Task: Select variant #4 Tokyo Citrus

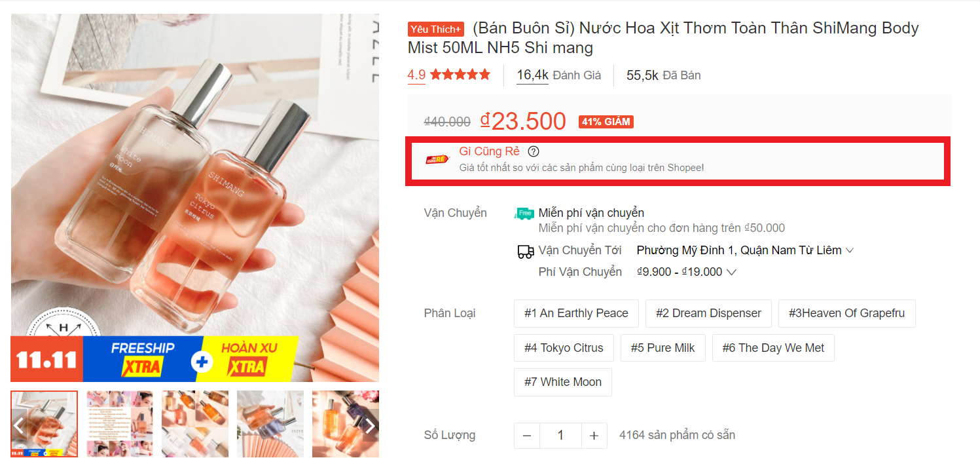Action: [564, 348]
